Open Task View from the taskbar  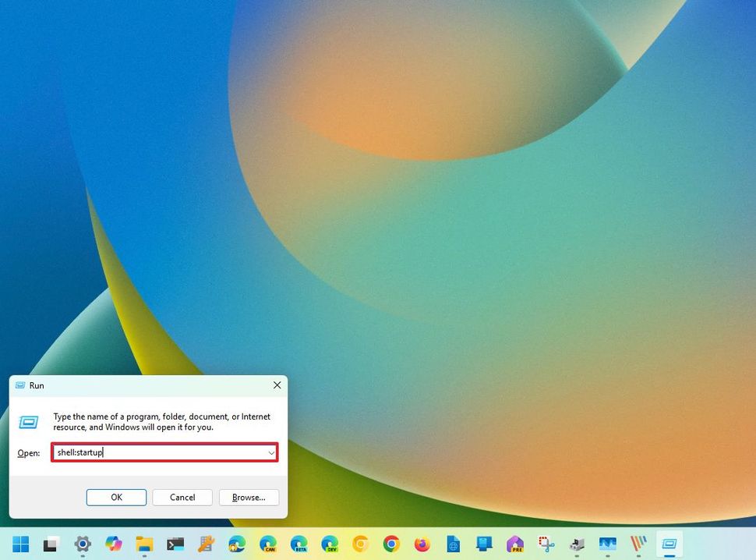click(x=50, y=544)
